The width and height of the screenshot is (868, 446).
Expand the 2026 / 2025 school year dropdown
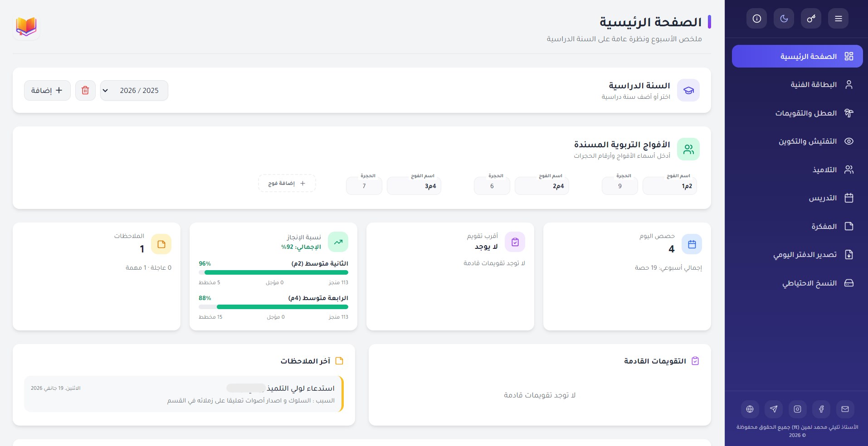click(134, 91)
